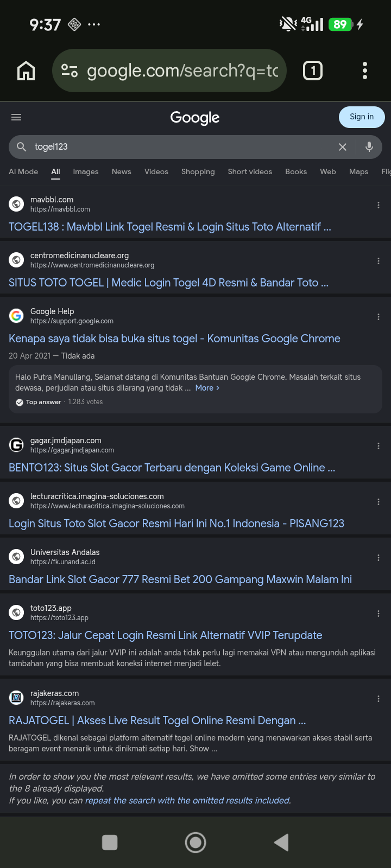Tap the Android back navigation button

[x=281, y=842]
